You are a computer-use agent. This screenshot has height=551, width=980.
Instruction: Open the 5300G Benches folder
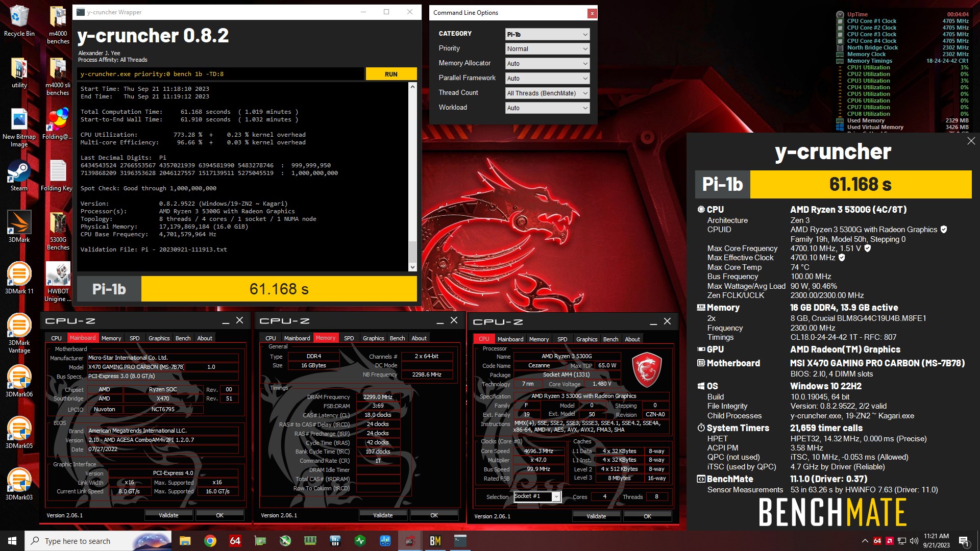click(x=58, y=231)
